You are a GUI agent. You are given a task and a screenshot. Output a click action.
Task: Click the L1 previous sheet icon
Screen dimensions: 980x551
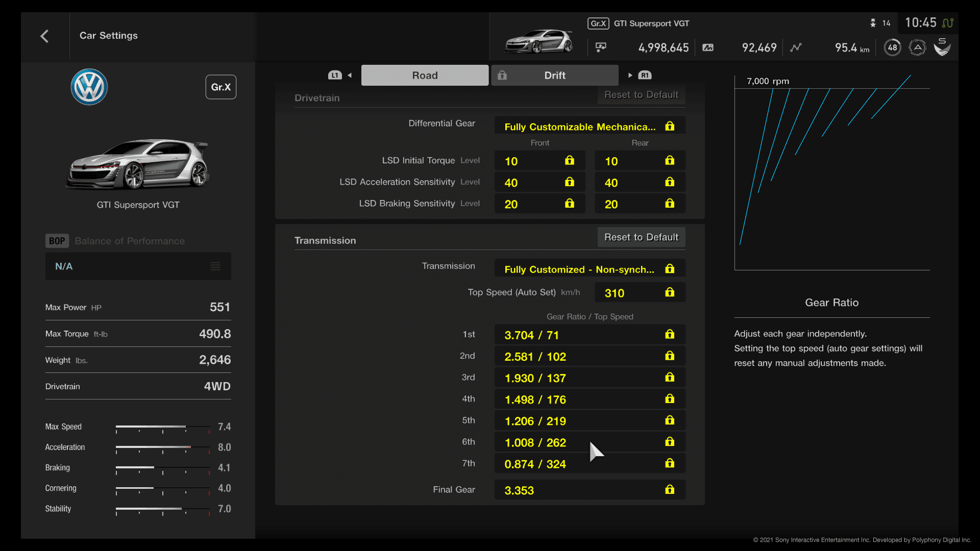pyautogui.click(x=335, y=75)
